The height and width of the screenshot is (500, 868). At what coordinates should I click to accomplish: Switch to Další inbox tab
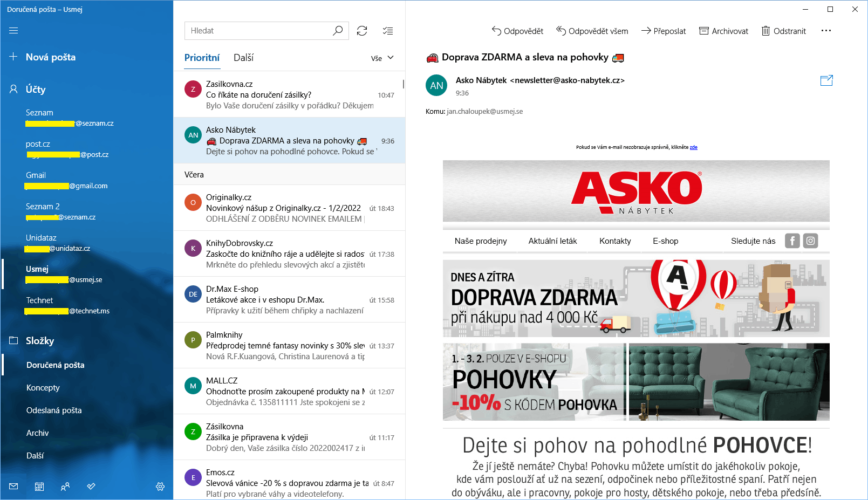243,58
